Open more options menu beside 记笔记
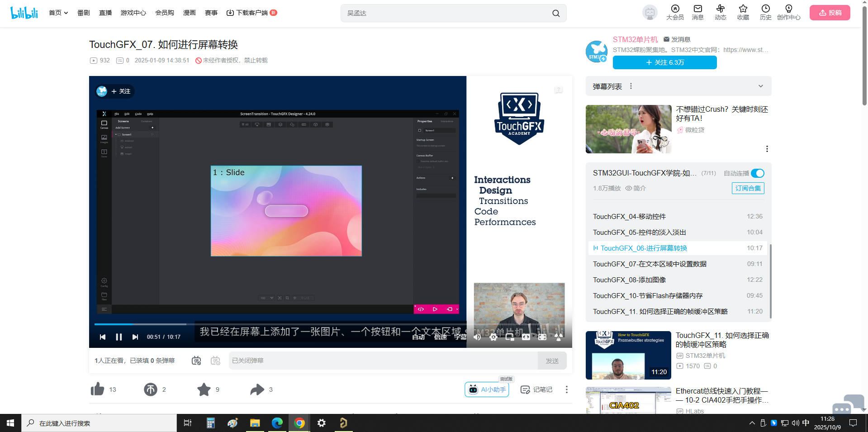 pyautogui.click(x=566, y=389)
